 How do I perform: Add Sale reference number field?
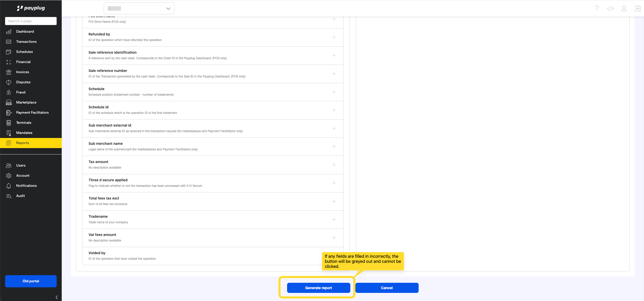click(x=334, y=74)
